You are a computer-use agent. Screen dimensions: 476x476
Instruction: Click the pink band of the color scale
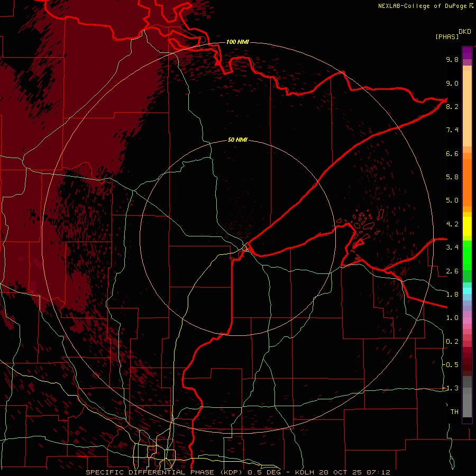point(467,321)
